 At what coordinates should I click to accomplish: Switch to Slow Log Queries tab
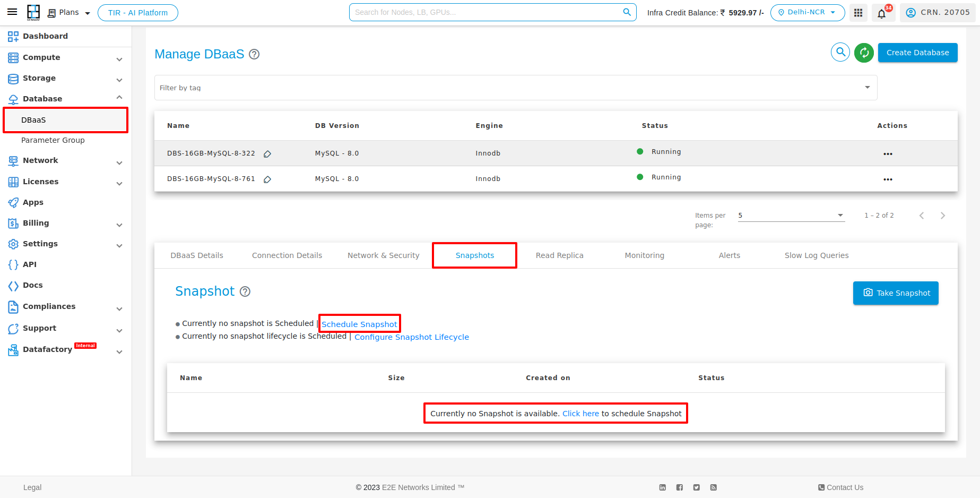[x=817, y=255]
